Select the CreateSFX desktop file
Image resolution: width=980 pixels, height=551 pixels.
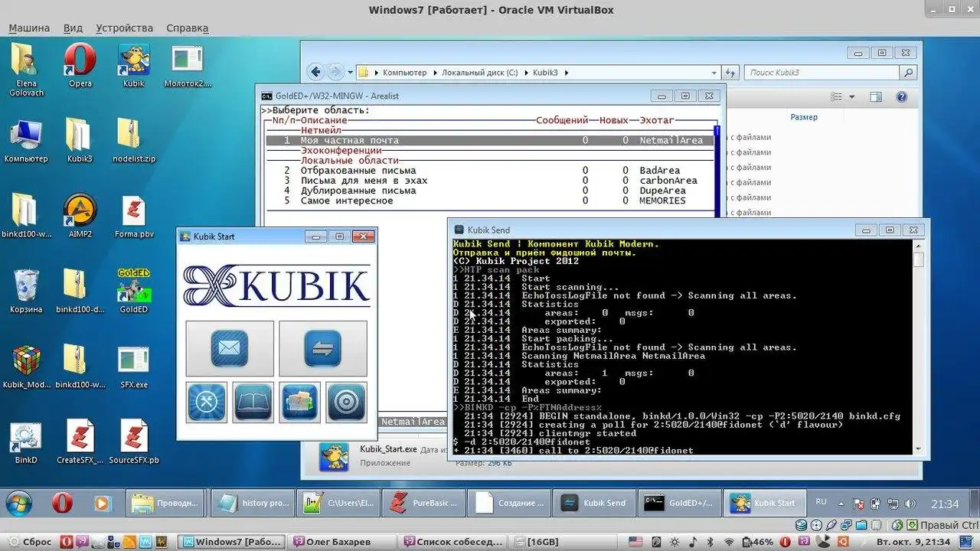tap(80, 442)
